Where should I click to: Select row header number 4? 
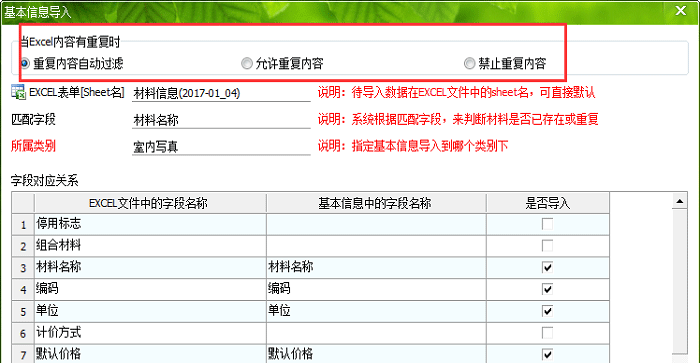pos(23,289)
